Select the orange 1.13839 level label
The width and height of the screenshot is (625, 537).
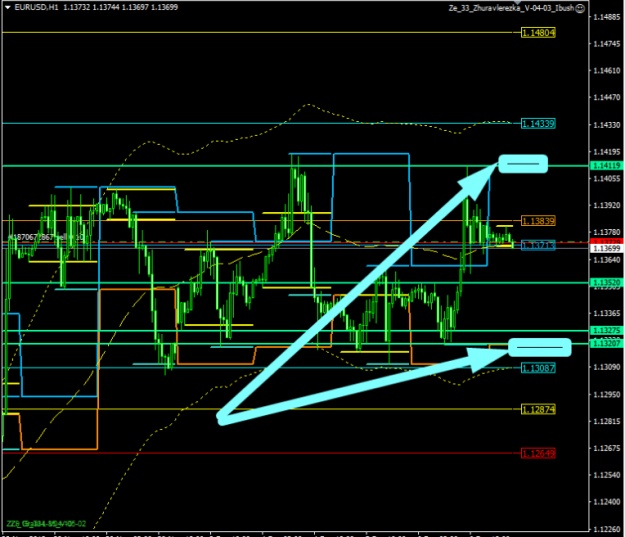[539, 220]
